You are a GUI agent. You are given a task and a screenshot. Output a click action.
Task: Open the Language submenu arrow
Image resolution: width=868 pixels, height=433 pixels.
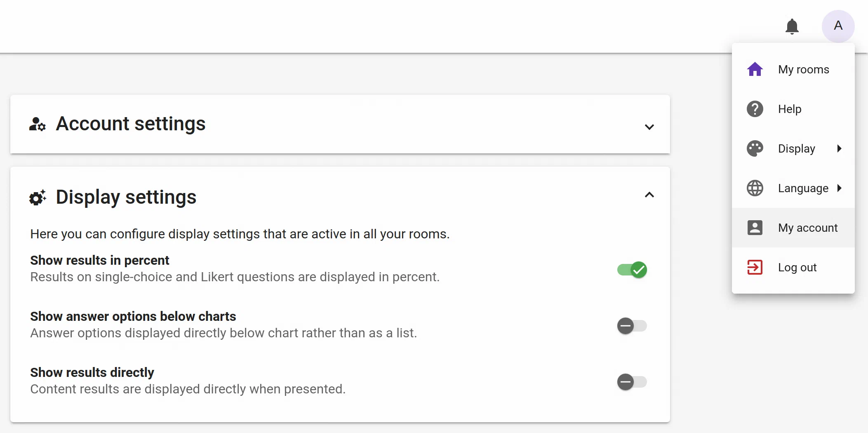839,188
